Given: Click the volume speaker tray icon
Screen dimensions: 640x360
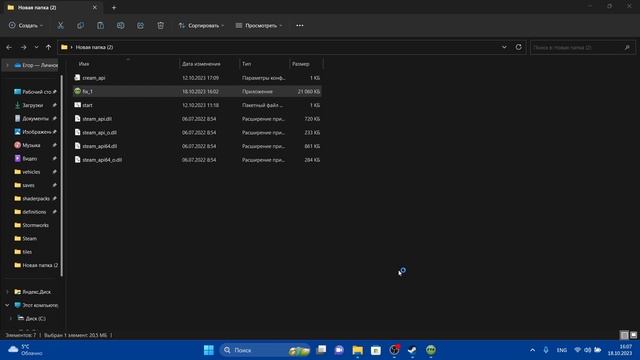Looking at the screenshot, I should coord(587,350).
